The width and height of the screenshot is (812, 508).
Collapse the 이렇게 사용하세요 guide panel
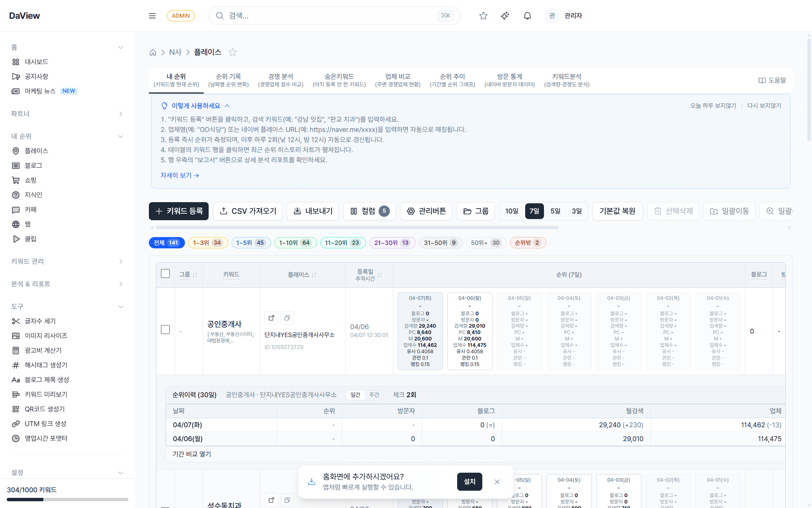tap(227, 106)
